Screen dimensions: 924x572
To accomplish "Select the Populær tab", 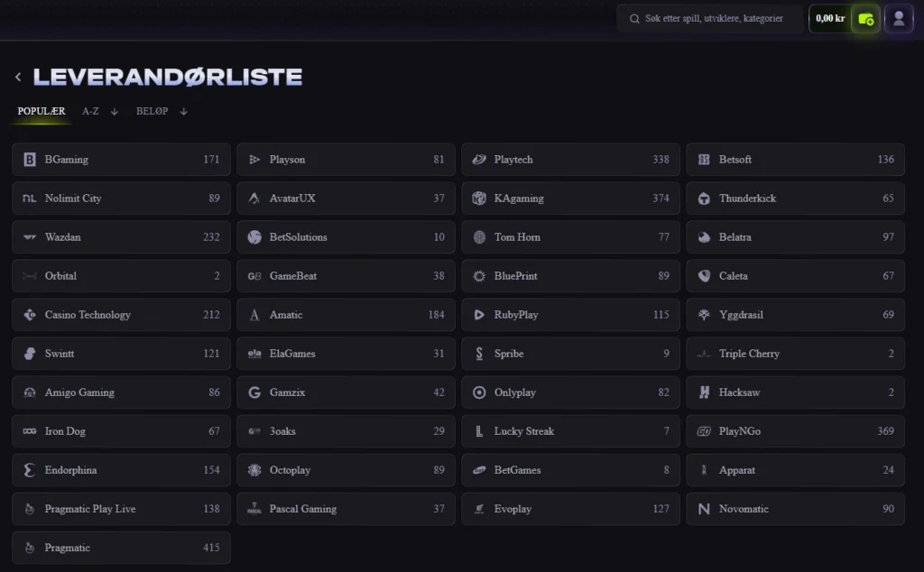I will (42, 111).
